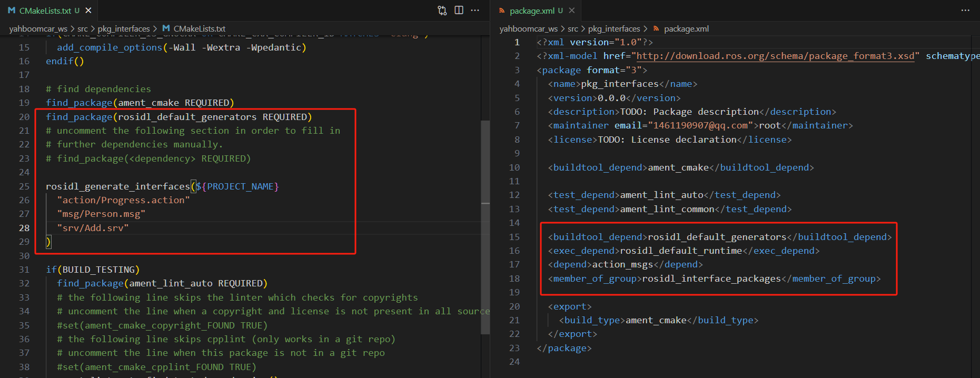Screen dimensions: 980x378
Task: Click the opening export tag
Action: pos(570,306)
